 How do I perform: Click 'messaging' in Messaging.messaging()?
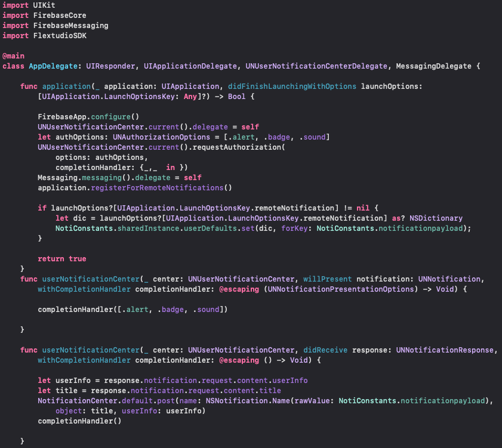[x=102, y=178]
